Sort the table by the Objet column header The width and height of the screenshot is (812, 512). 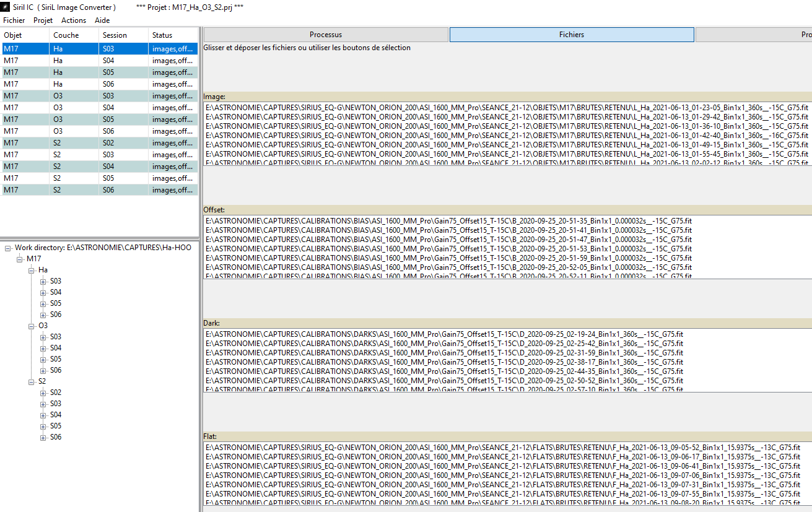(25, 35)
